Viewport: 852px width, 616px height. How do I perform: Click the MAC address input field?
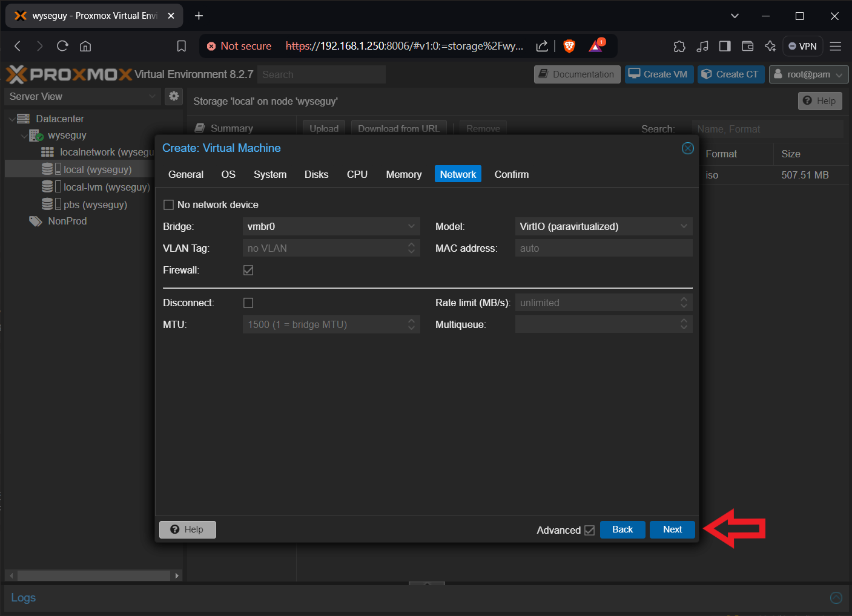(x=604, y=248)
